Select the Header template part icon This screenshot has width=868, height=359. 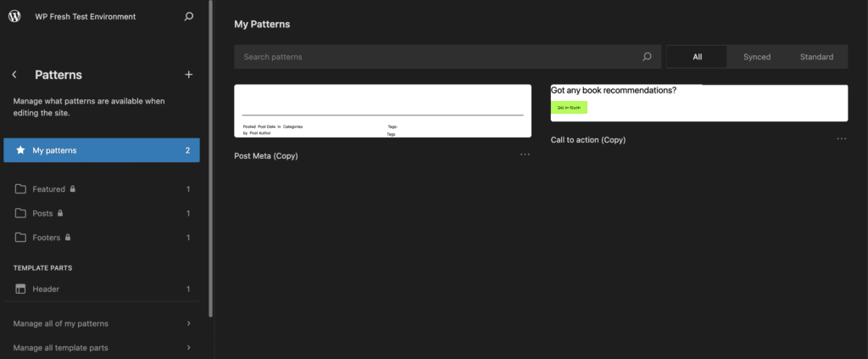point(20,289)
